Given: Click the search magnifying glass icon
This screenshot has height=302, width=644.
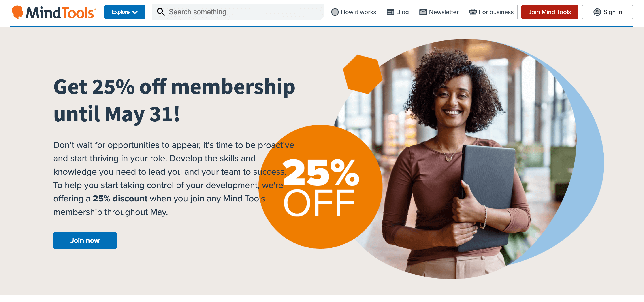Looking at the screenshot, I should [161, 12].
